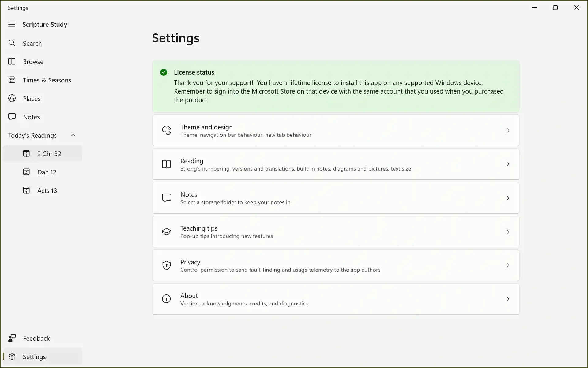Viewport: 588px width, 368px height.
Task: Click the Teaching tips graduation cap icon
Action: 166,232
